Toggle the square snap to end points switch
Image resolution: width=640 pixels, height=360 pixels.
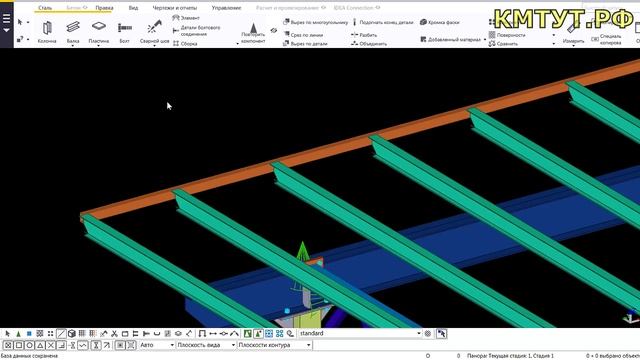tap(19, 345)
